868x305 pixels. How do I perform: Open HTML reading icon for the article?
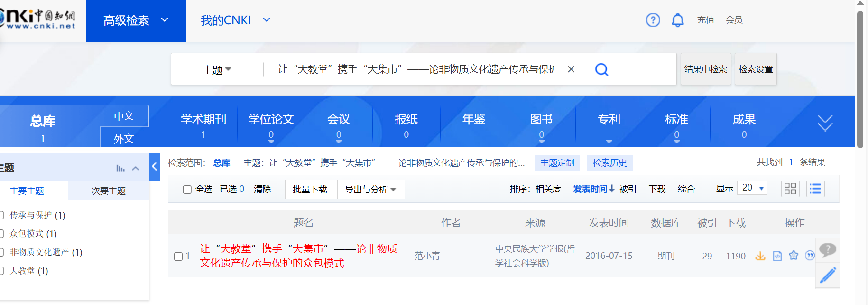click(777, 256)
